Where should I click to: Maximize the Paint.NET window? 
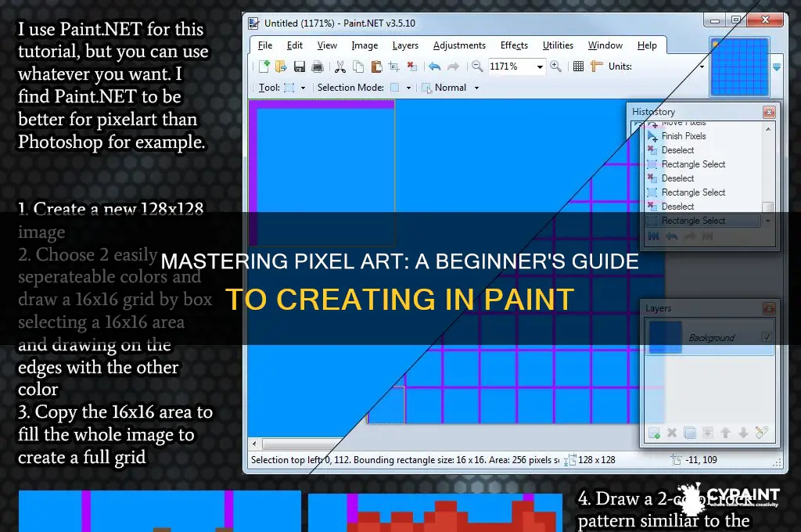[735, 20]
